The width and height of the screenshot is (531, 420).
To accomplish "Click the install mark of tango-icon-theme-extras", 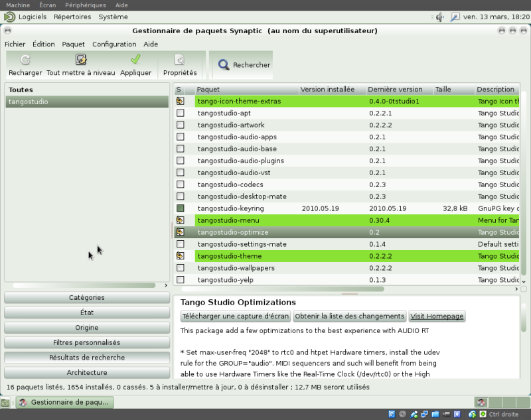I will [180, 101].
